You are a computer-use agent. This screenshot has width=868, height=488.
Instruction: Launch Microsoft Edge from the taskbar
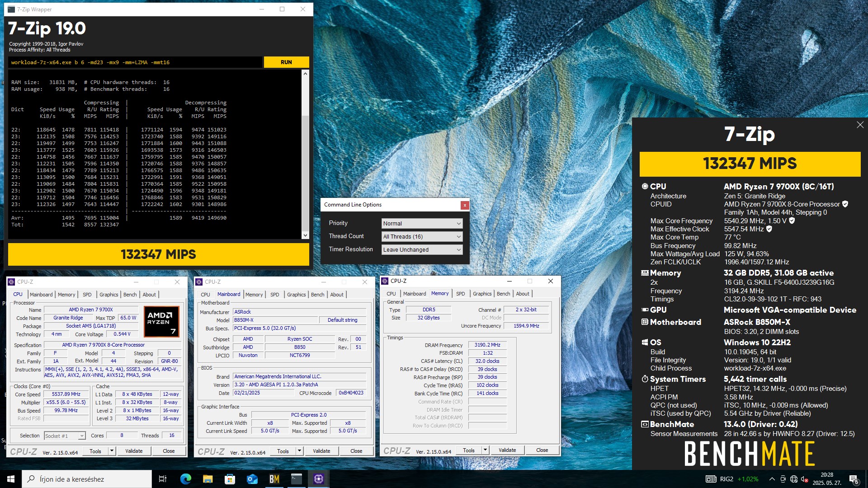pyautogui.click(x=185, y=479)
